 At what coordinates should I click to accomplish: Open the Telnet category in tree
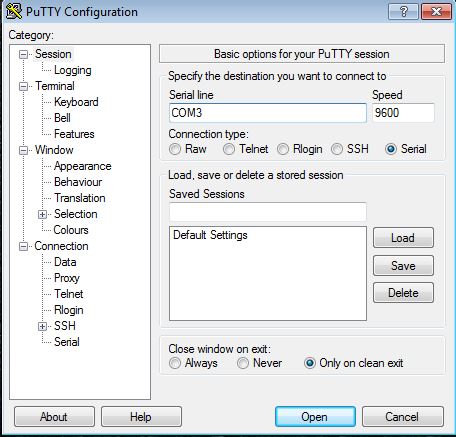(x=69, y=294)
